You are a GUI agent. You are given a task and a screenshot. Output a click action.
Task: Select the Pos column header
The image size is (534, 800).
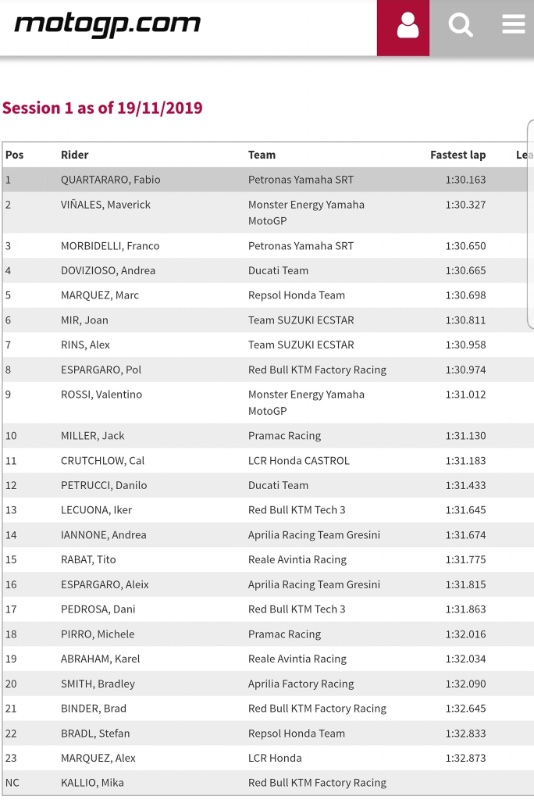click(14, 155)
